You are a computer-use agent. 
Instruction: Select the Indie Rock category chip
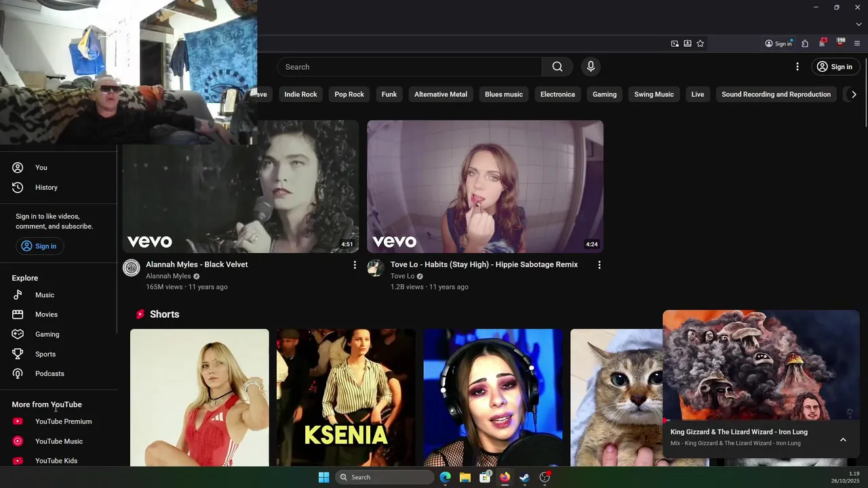[300, 94]
